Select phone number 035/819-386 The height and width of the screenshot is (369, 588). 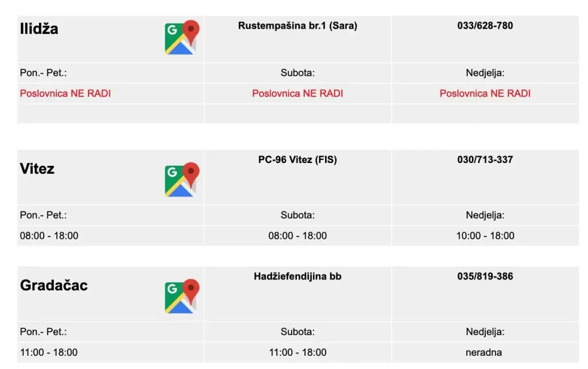click(x=485, y=276)
